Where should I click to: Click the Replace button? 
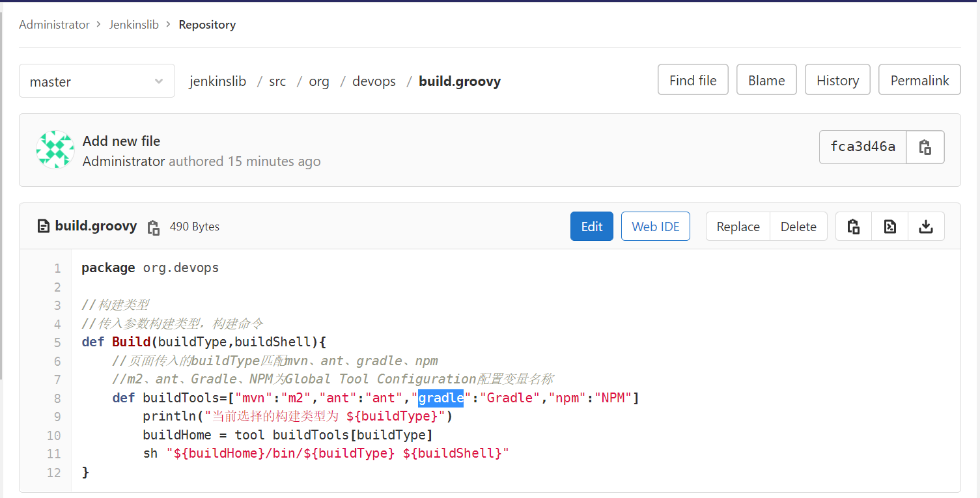pyautogui.click(x=738, y=227)
